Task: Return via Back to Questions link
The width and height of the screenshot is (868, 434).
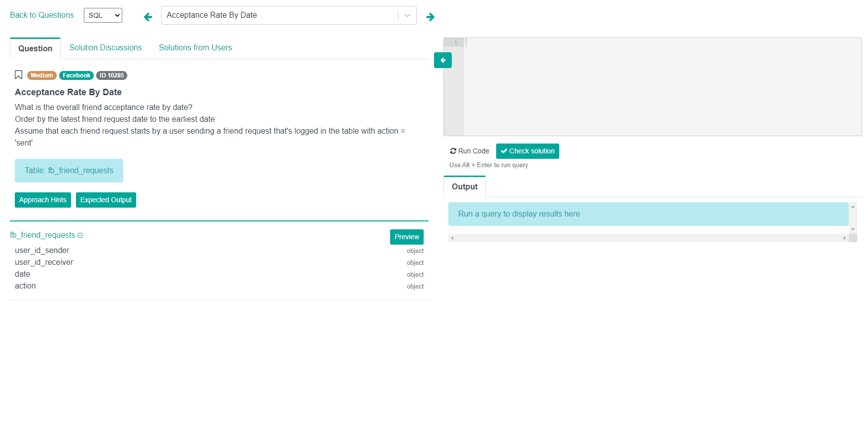Action: coord(42,15)
